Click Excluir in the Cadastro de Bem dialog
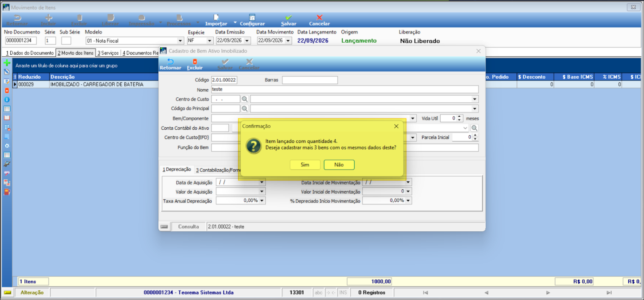Screen dimensions: 644x300 195,64
